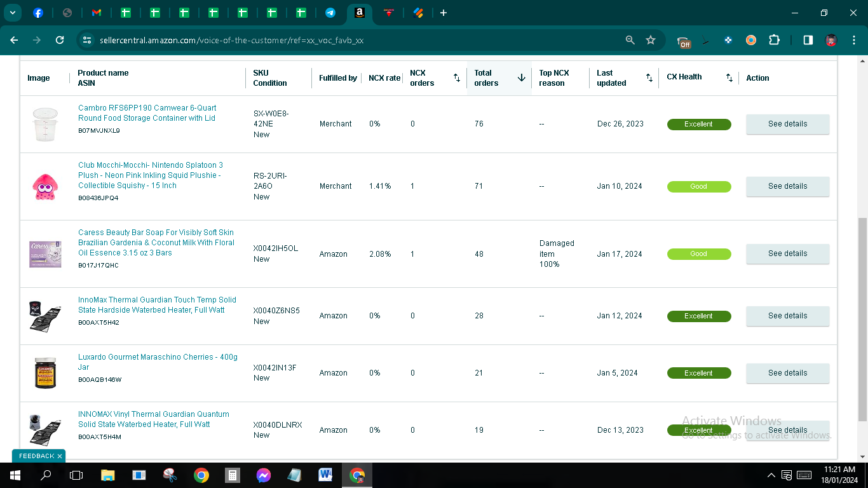See details for Nintendo Splatoon 3 Plush
This screenshot has width=868, height=488.
click(787, 186)
